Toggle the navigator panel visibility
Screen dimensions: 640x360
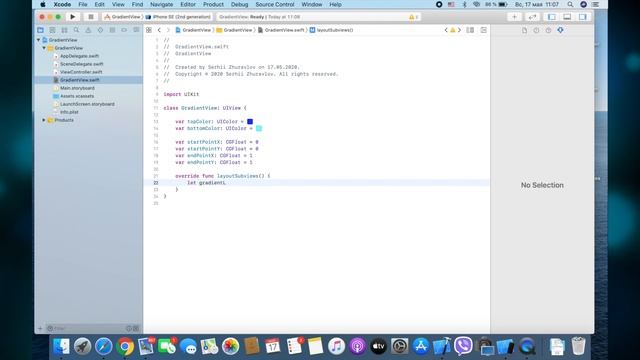551,17
